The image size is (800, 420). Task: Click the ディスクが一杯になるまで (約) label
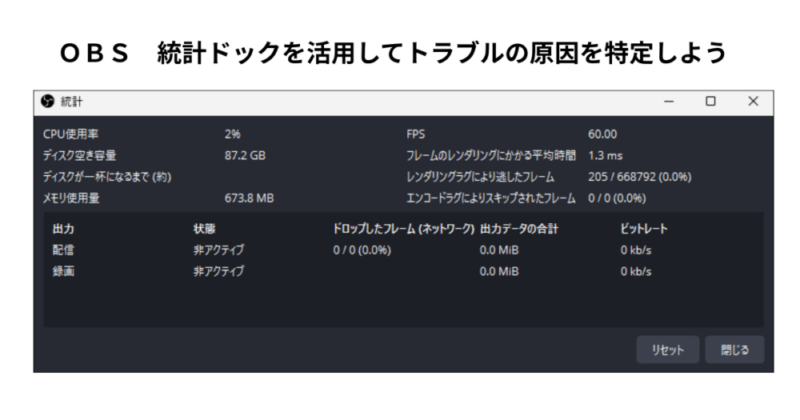(x=107, y=177)
